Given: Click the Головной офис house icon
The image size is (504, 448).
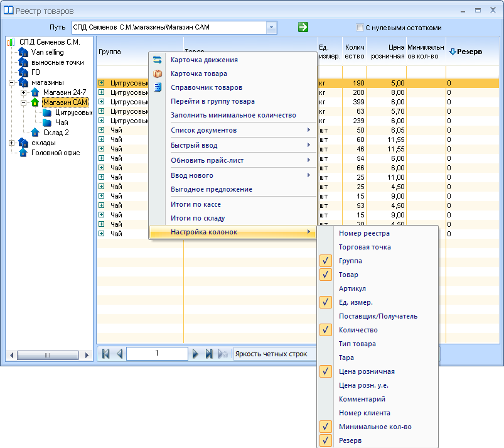Looking at the screenshot, I should [23, 153].
